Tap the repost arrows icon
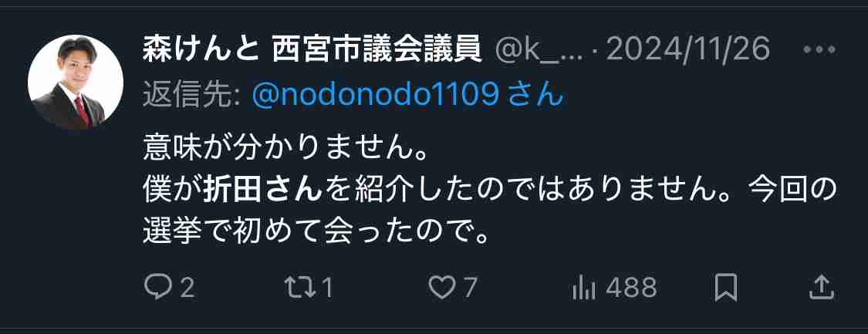 [x=298, y=288]
